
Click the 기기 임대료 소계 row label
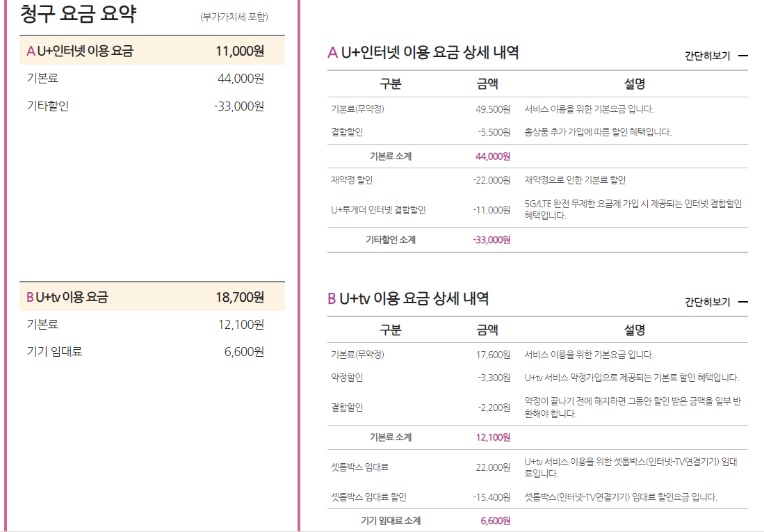point(391,521)
